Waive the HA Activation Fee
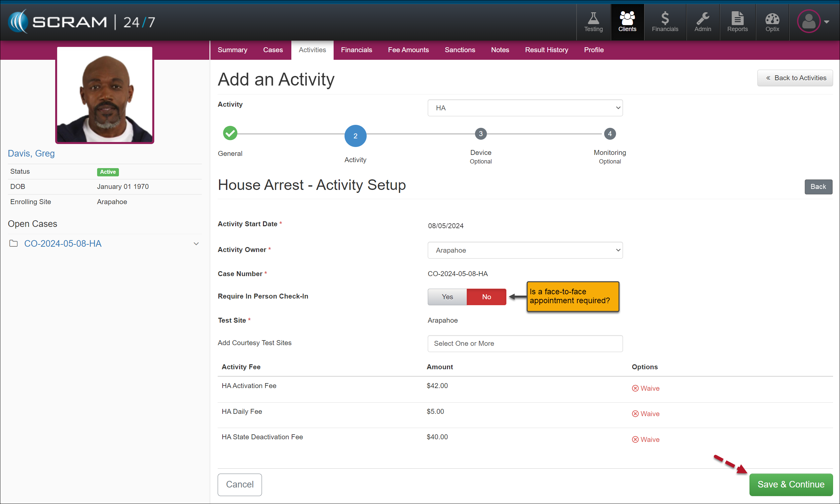The width and height of the screenshot is (840, 504). pos(645,388)
